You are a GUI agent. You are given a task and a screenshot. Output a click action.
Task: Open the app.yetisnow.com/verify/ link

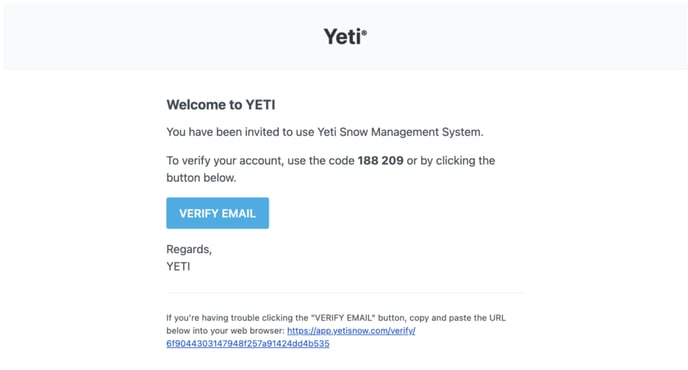[351, 330]
